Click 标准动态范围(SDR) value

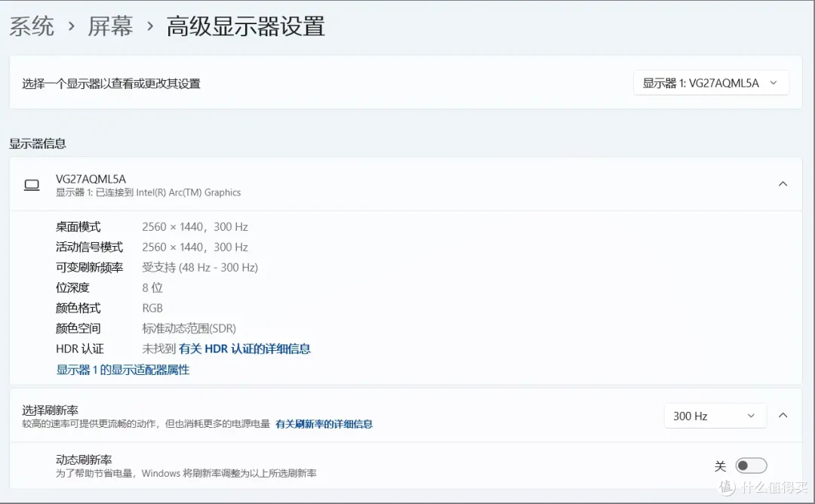189,328
